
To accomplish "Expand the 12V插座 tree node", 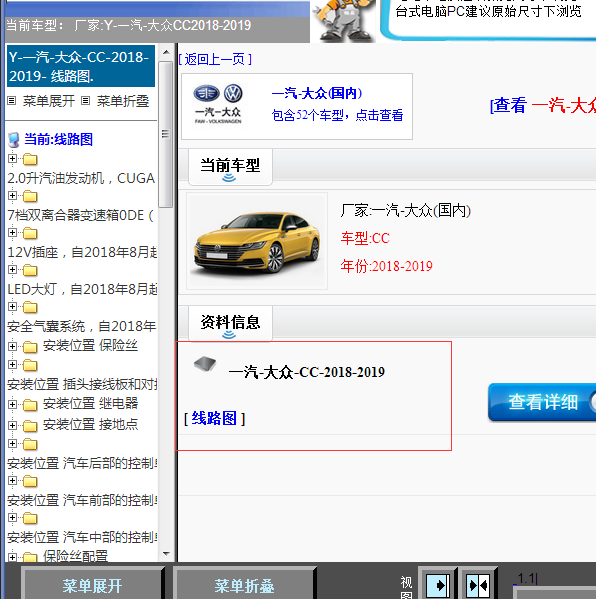I will click(x=12, y=232).
